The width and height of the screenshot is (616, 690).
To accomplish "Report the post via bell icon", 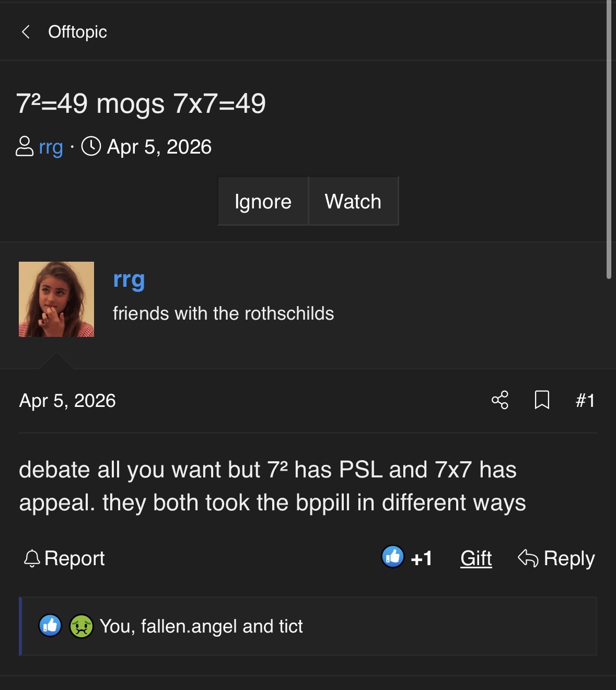I will pos(64,558).
